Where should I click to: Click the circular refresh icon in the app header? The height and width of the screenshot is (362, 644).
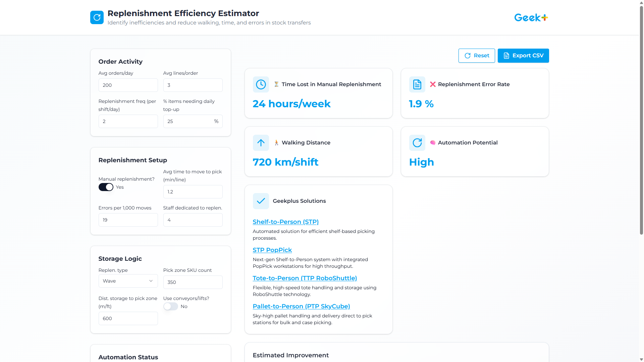[x=97, y=17]
